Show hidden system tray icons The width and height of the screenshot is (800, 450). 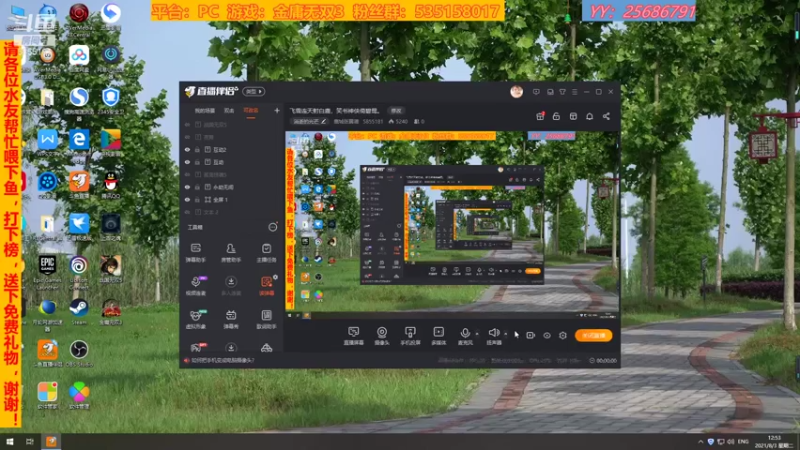(701, 442)
